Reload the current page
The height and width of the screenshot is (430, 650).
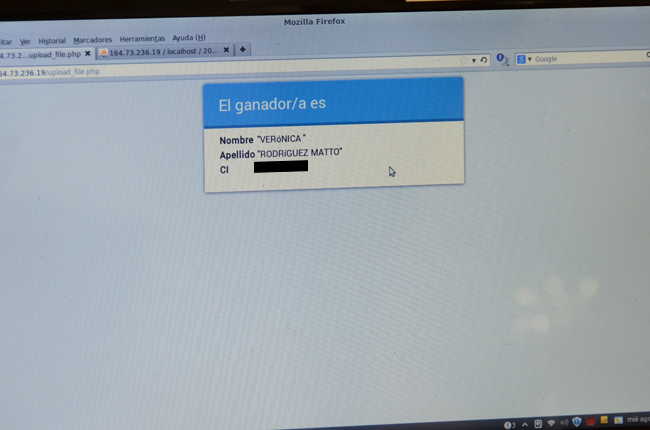point(484,60)
